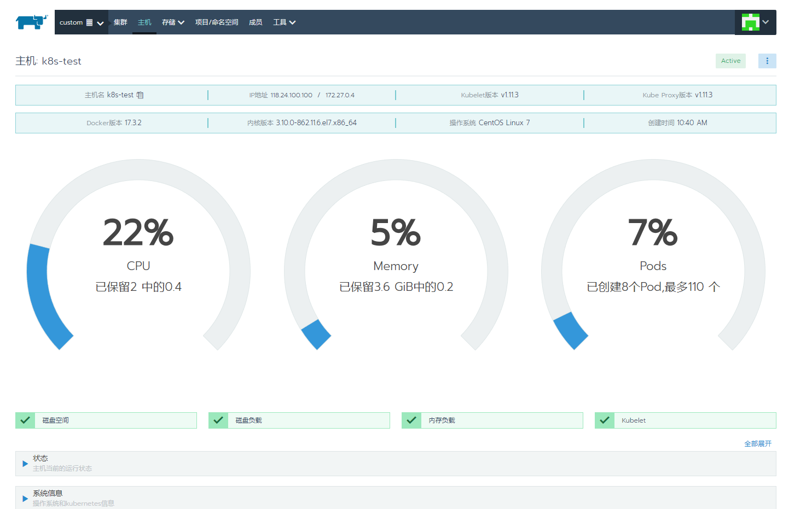This screenshot has width=812, height=509.
Task: Click the 内存负载 status label
Action: pos(442,420)
